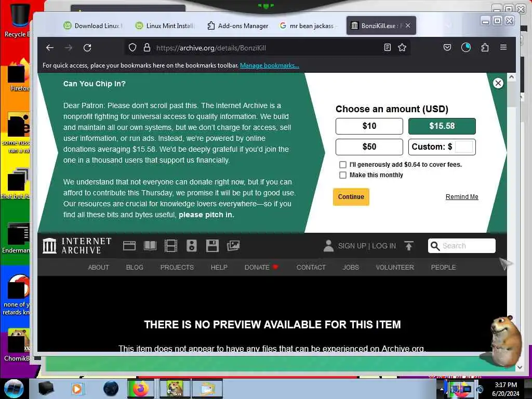Image resolution: width=532 pixels, height=399 pixels.
Task: Open the shield tracking protection icon
Action: (x=132, y=47)
